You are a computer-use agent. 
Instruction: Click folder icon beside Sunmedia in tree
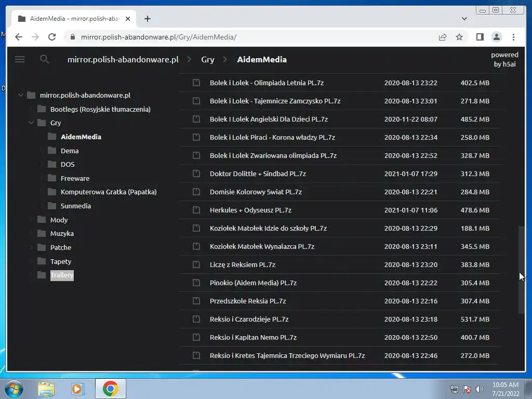pyautogui.click(x=52, y=206)
